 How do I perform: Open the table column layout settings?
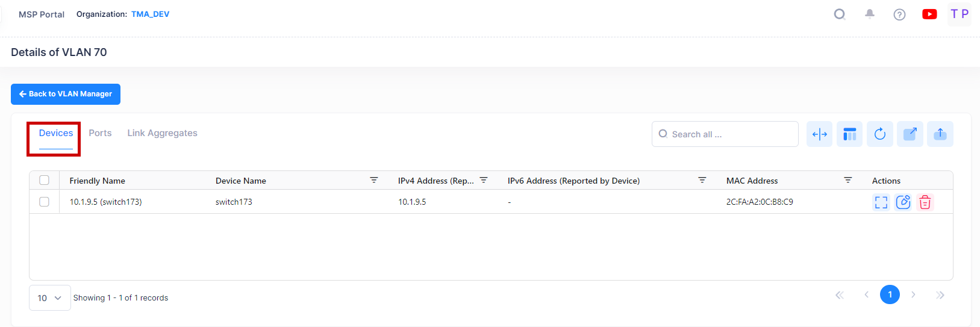coord(849,134)
